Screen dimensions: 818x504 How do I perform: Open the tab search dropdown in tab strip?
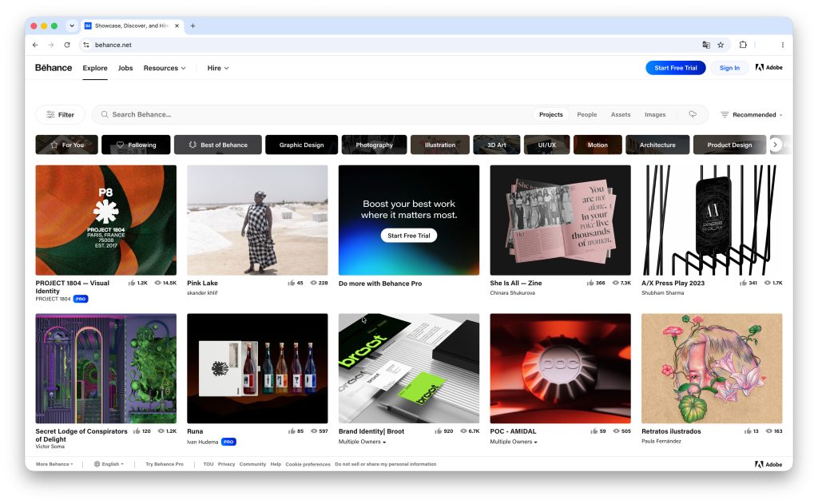coord(72,26)
